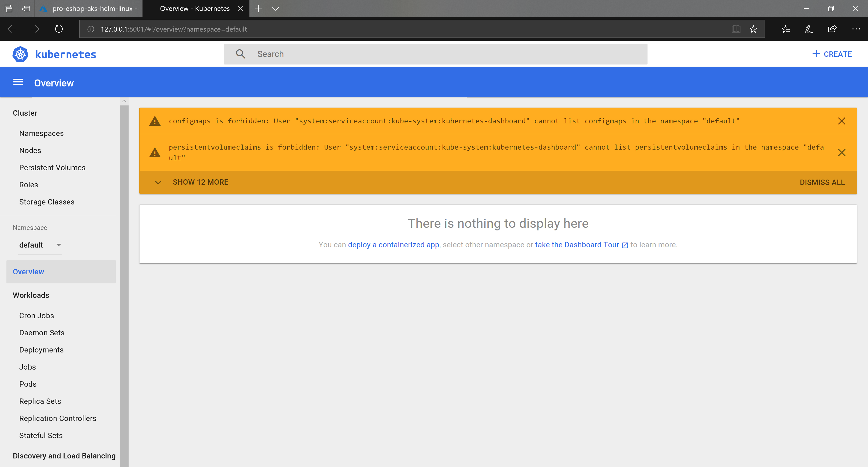Image resolution: width=868 pixels, height=467 pixels.
Task: Open the browser tab list chevron
Action: pos(275,9)
